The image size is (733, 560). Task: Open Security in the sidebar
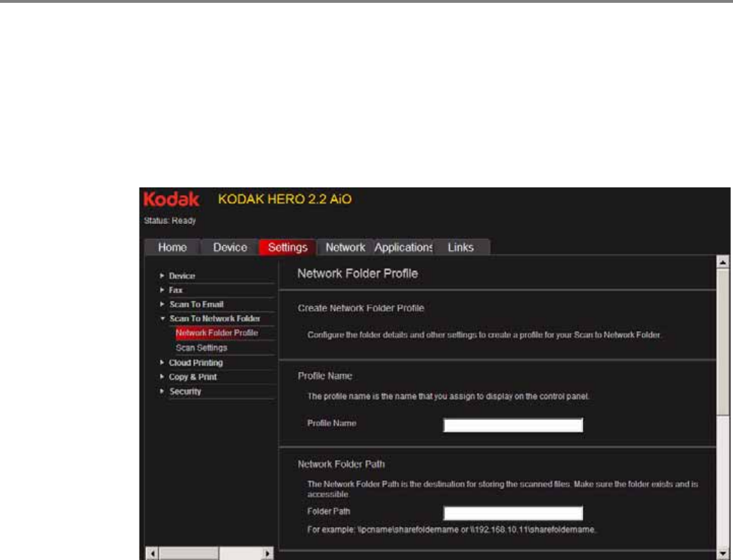click(x=185, y=392)
